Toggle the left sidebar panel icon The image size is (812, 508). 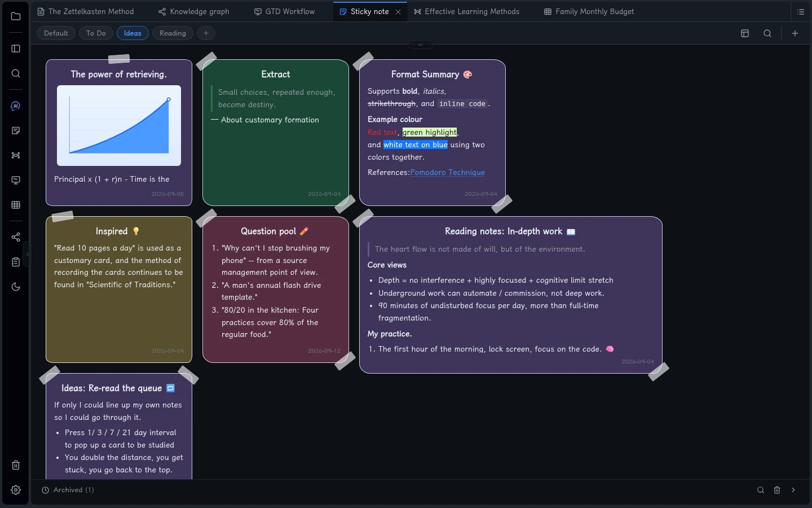[16, 49]
